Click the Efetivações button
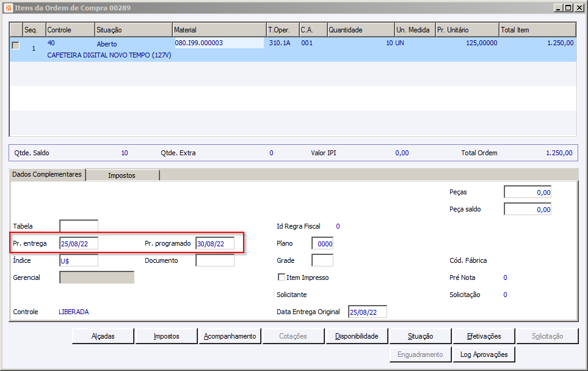 (x=484, y=336)
